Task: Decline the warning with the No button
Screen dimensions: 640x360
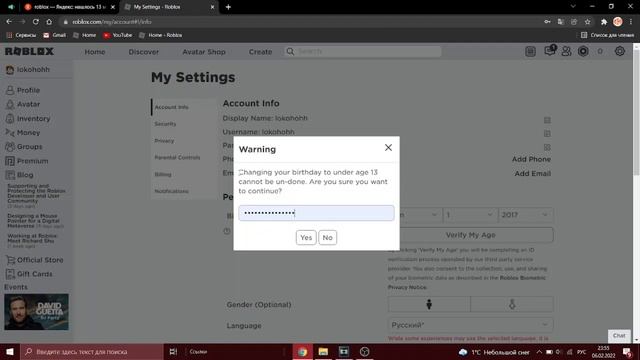Action: pyautogui.click(x=327, y=238)
